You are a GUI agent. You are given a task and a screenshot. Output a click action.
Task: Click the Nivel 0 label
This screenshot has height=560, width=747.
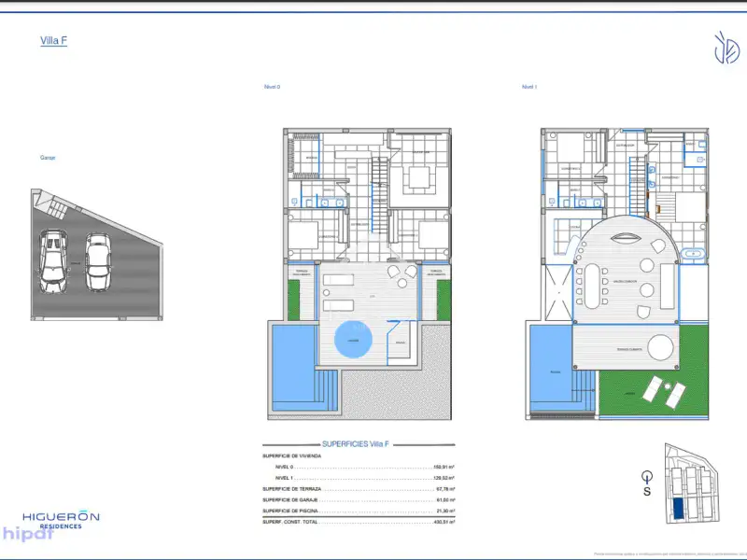click(272, 88)
